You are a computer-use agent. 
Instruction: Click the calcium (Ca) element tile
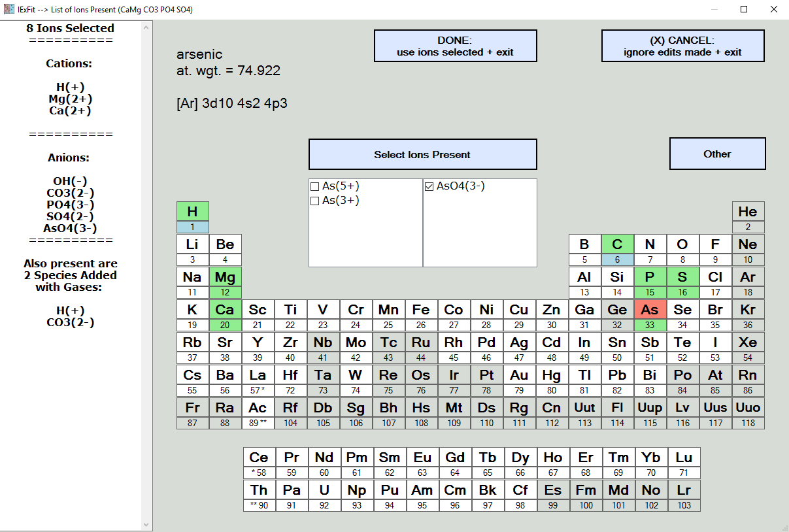pos(225,310)
